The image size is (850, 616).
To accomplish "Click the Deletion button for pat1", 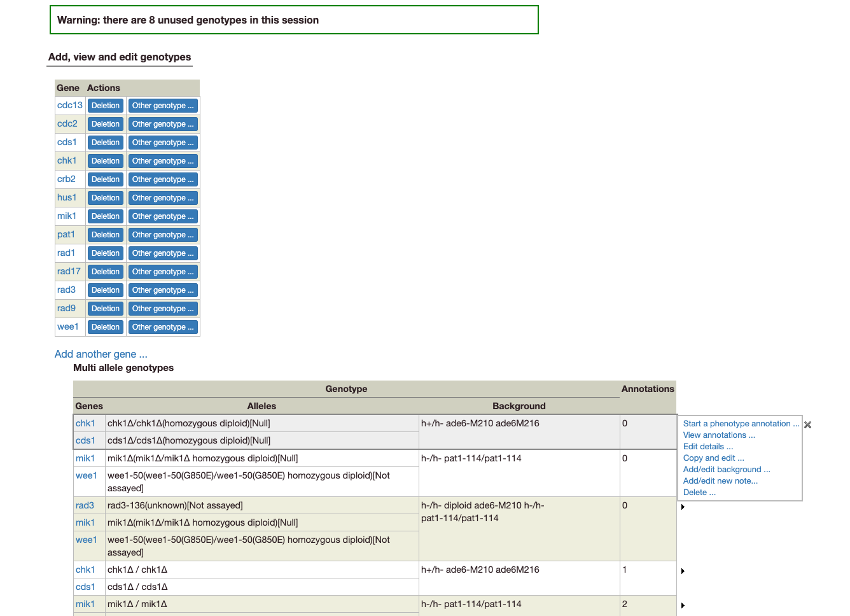I will click(105, 234).
